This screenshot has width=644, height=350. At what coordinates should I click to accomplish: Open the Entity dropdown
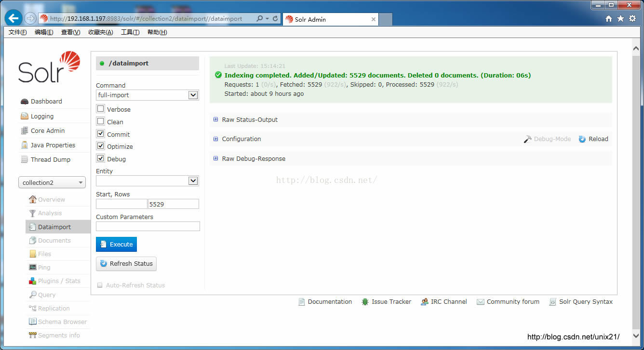[x=147, y=181]
